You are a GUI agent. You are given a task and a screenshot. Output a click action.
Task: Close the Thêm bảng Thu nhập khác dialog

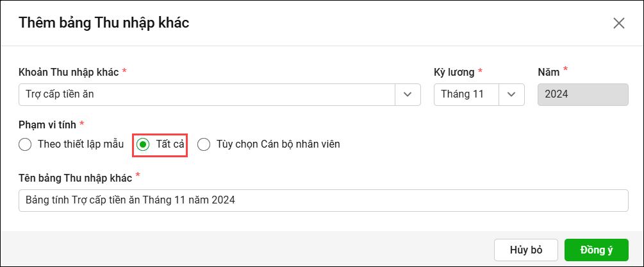(618, 24)
